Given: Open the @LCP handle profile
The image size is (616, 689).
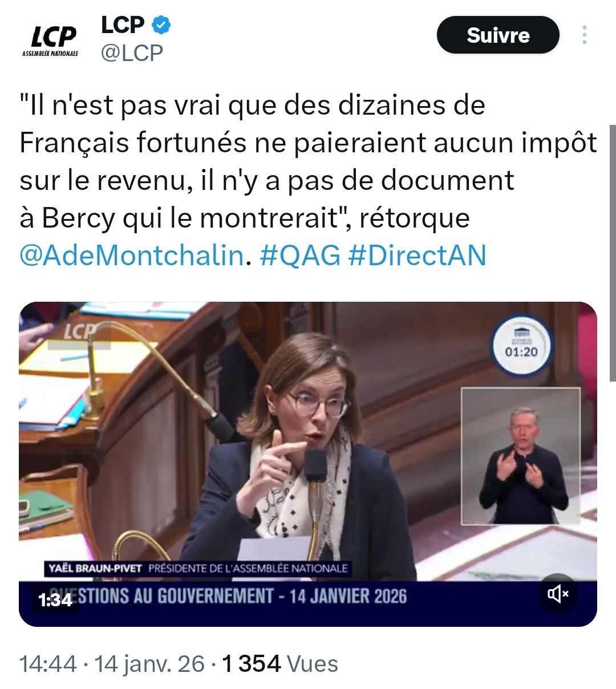Looking at the screenshot, I should (132, 52).
